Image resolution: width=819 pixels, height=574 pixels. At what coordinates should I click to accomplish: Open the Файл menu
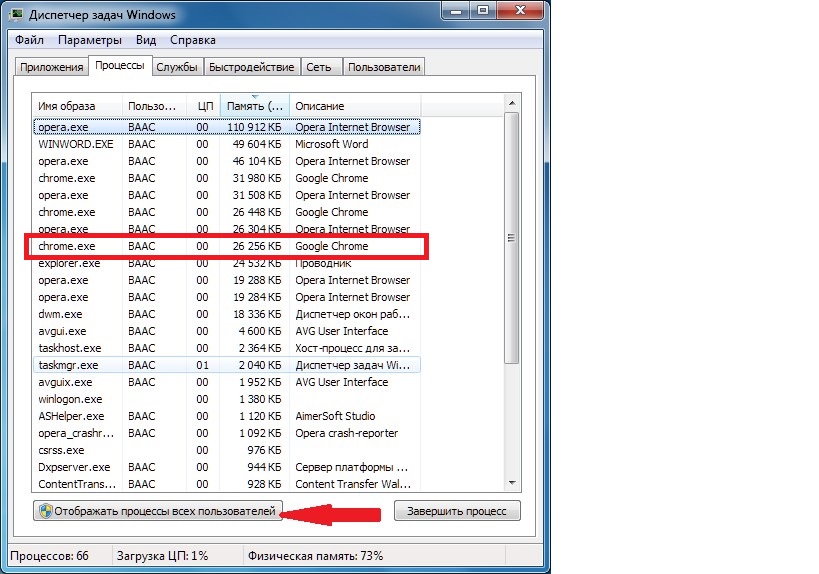29,40
